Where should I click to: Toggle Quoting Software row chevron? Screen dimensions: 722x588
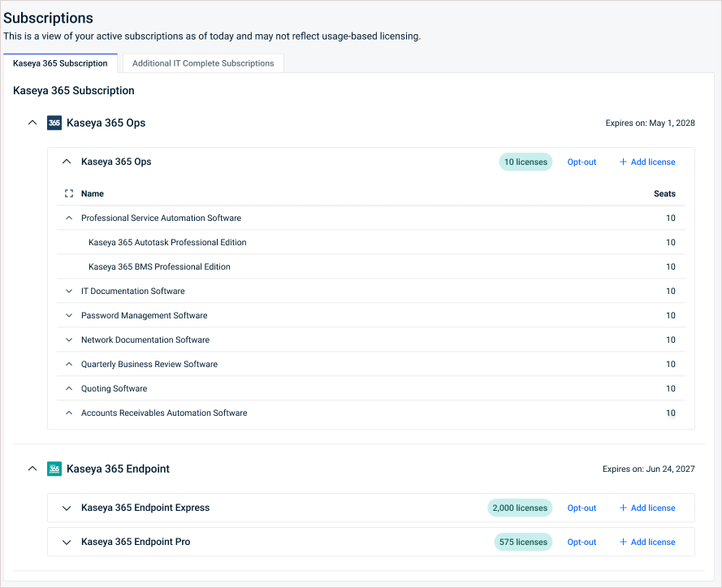[69, 388]
